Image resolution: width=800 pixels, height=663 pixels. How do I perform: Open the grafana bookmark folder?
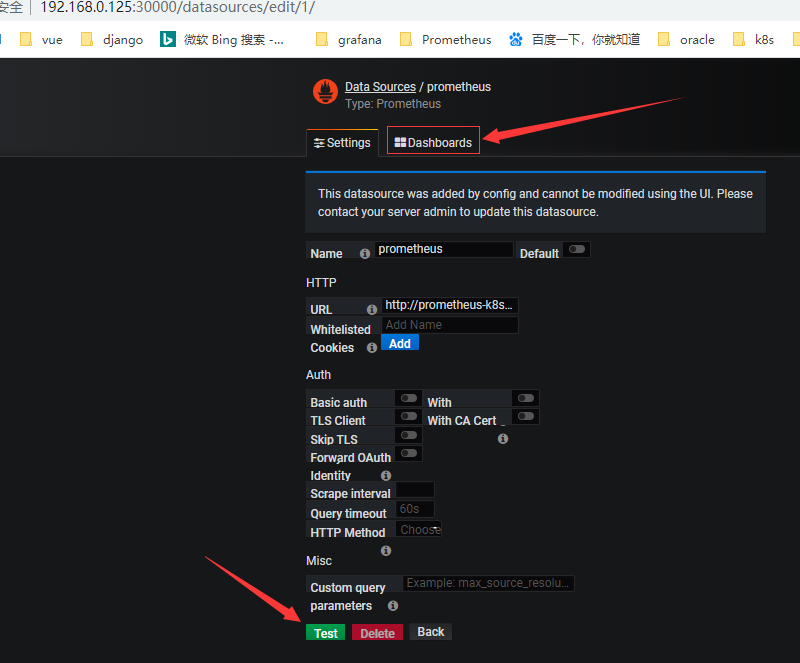(349, 40)
